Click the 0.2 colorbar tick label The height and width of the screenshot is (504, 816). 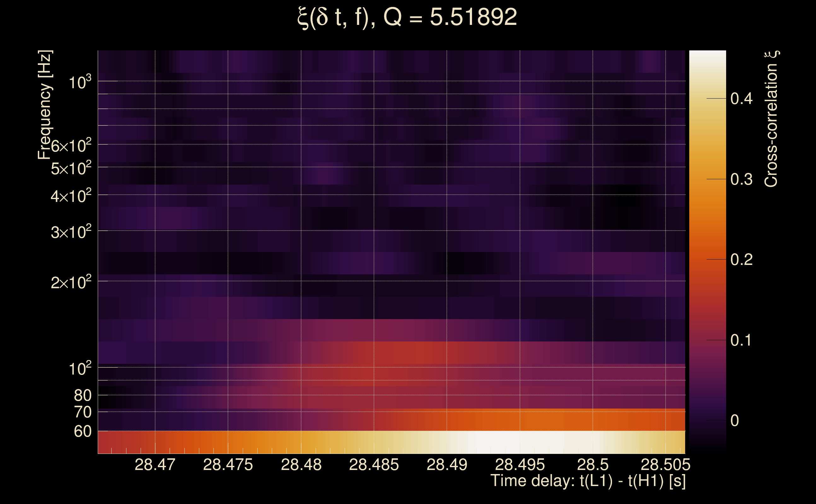[741, 260]
